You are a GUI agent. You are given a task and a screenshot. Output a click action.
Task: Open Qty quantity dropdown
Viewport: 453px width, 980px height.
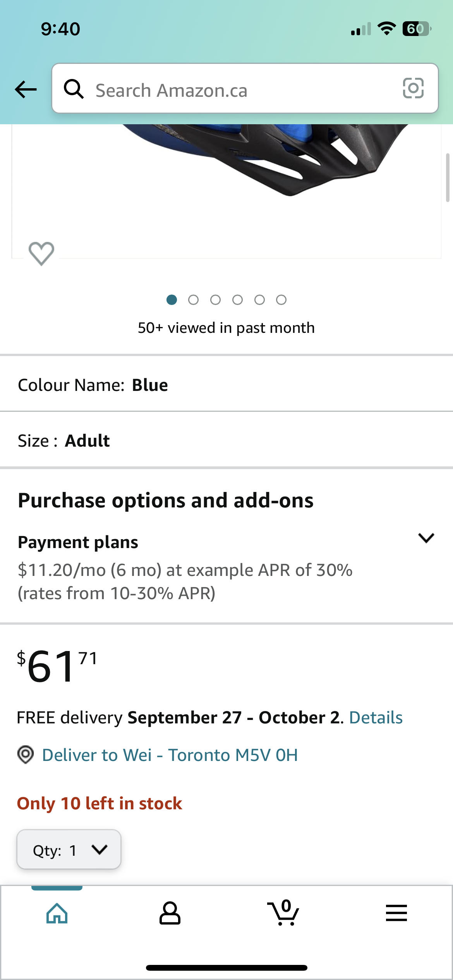pos(69,849)
